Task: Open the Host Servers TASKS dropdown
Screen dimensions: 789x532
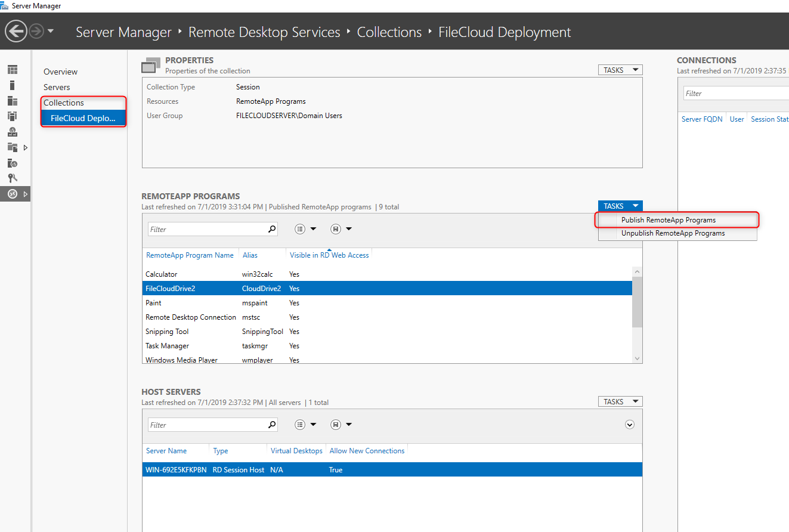Action: [620, 401]
